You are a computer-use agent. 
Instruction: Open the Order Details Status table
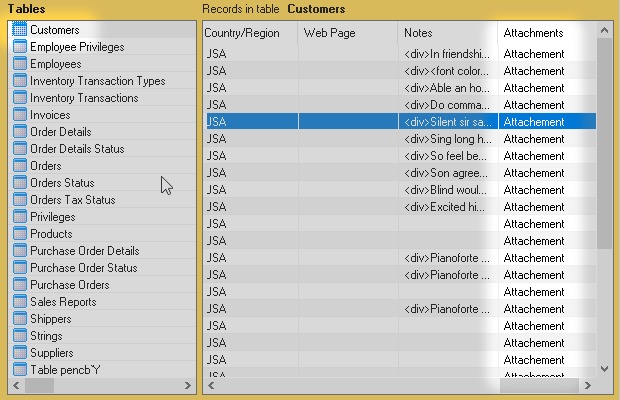coord(77,149)
